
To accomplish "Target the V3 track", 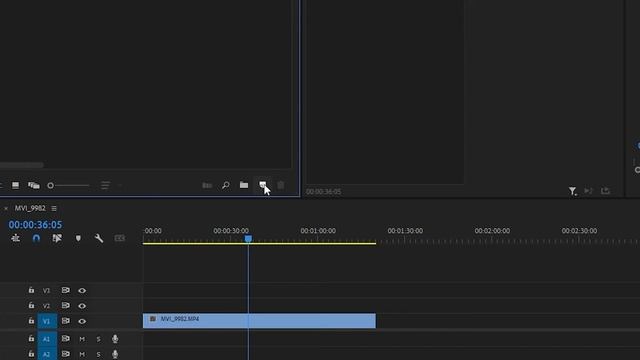I will point(47,291).
